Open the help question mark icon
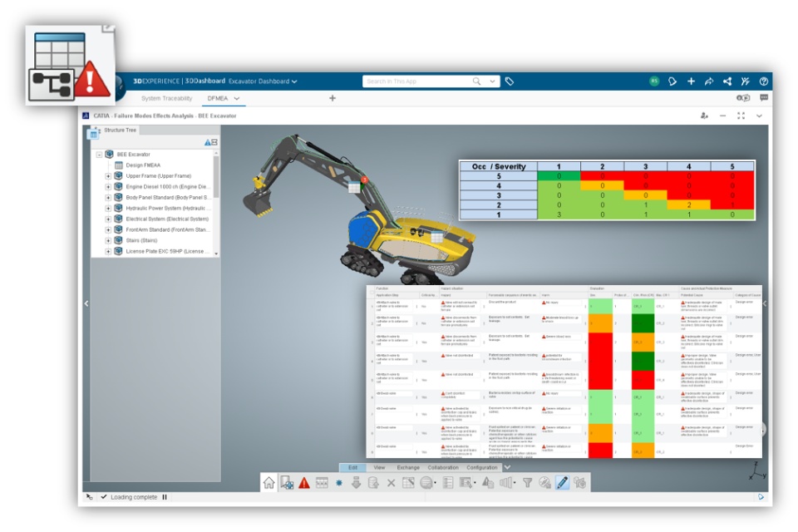 tap(763, 81)
